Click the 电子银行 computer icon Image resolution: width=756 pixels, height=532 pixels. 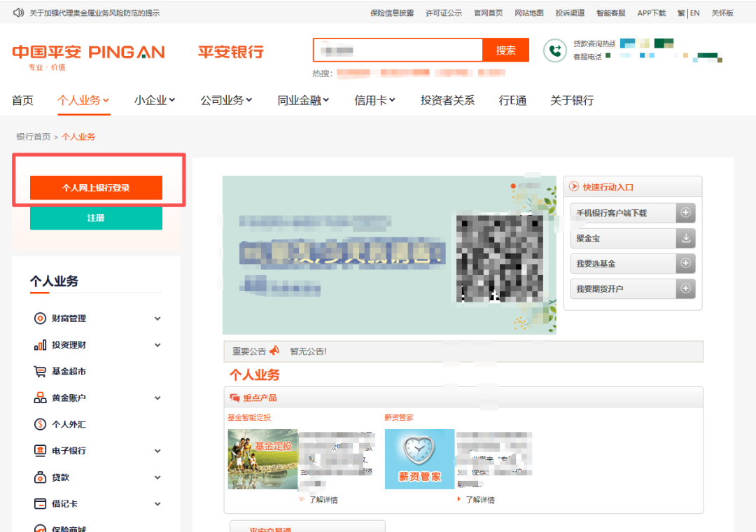click(x=40, y=451)
